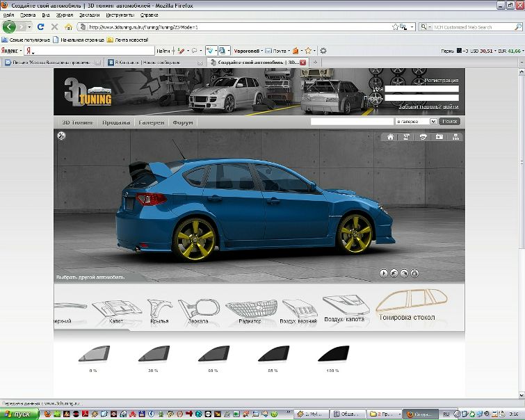Image resolution: width=525 pixels, height=420 pixels.
Task: Open a new tab with plus button
Action: point(315,63)
